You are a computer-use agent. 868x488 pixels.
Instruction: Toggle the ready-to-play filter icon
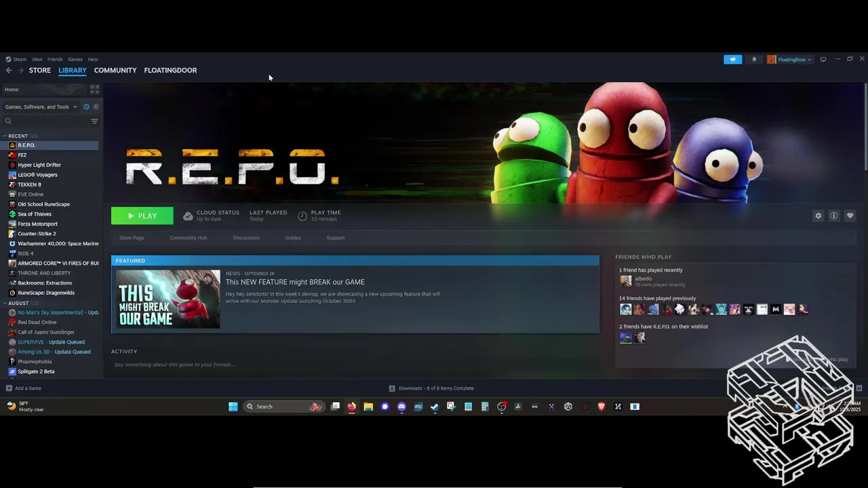[x=96, y=107]
